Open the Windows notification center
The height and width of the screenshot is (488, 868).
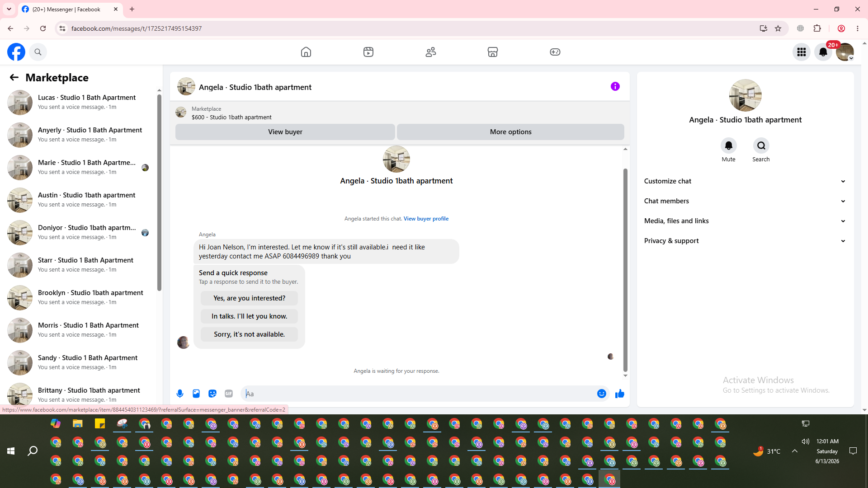853,451
